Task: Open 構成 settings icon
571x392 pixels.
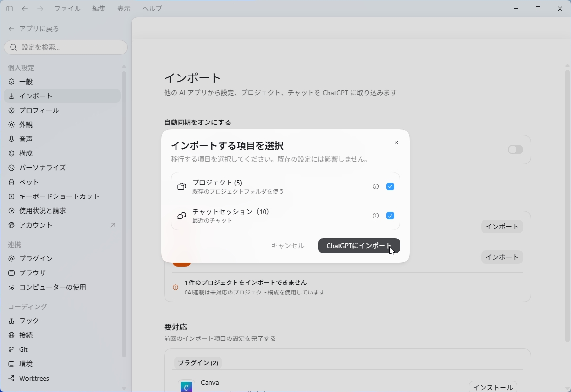Action: click(x=11, y=153)
